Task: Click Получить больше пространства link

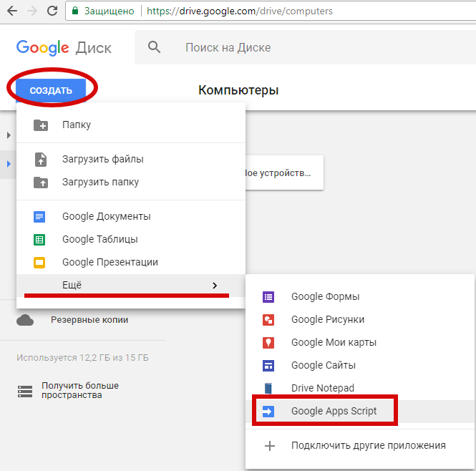Action: click(x=80, y=391)
